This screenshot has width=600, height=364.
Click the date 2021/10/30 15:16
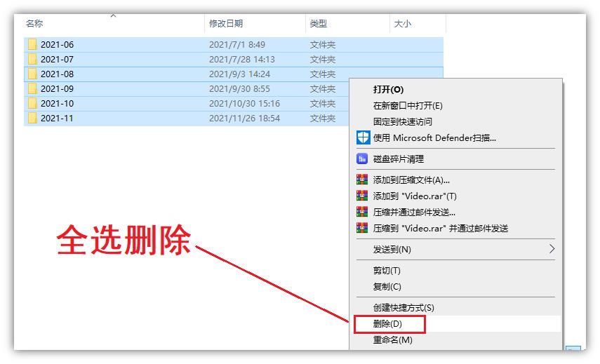point(244,104)
